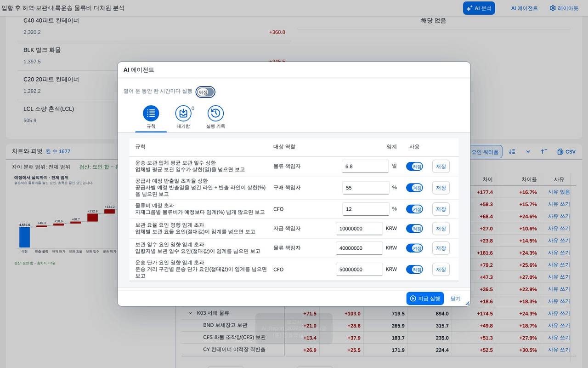Click the 차이율 column header
Image resolution: width=588 pixels, height=368 pixels.
tap(529, 179)
